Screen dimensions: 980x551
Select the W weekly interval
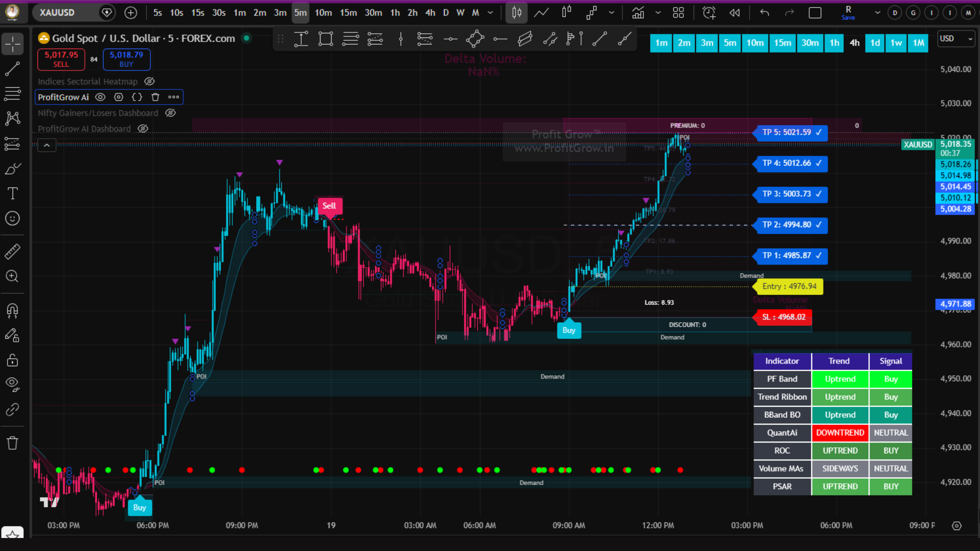(x=460, y=13)
